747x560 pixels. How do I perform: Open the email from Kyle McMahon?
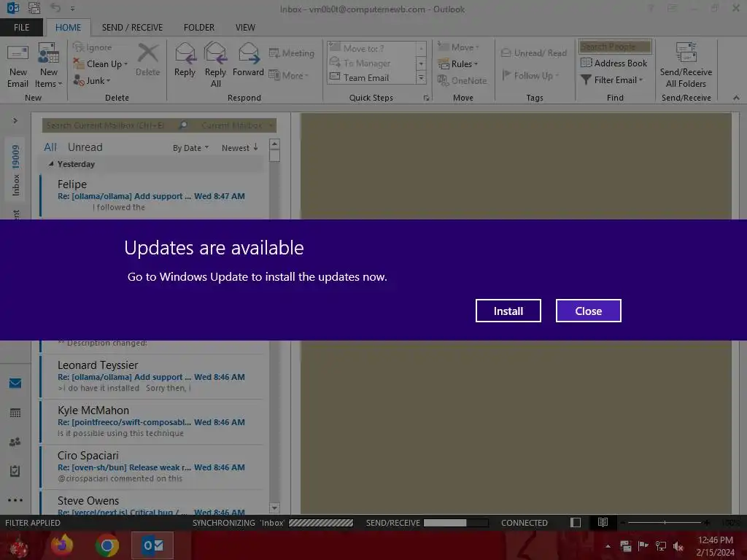[x=152, y=421]
